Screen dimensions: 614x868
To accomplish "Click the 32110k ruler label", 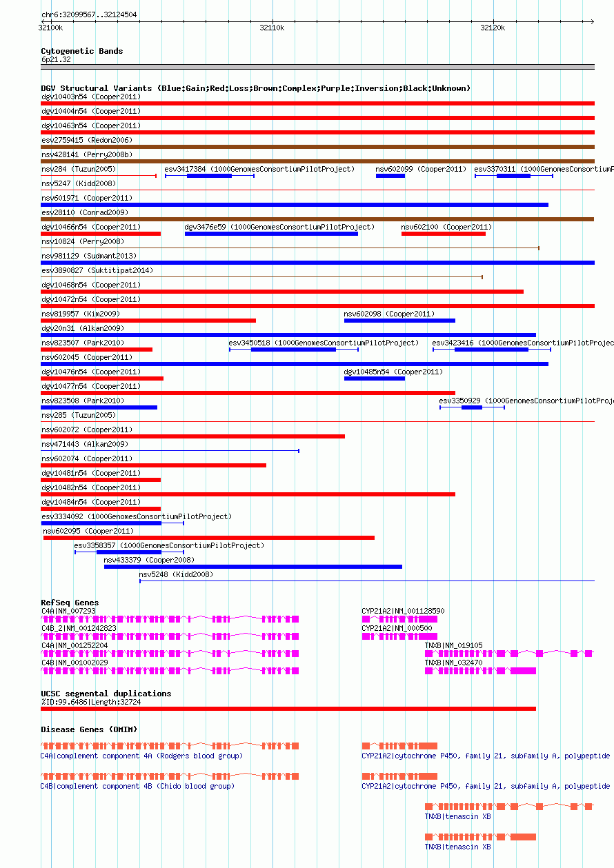I will [272, 28].
